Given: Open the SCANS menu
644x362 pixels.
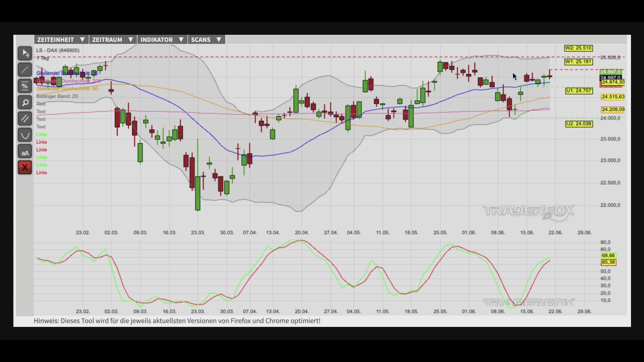Looking at the screenshot, I should click(206, 40).
